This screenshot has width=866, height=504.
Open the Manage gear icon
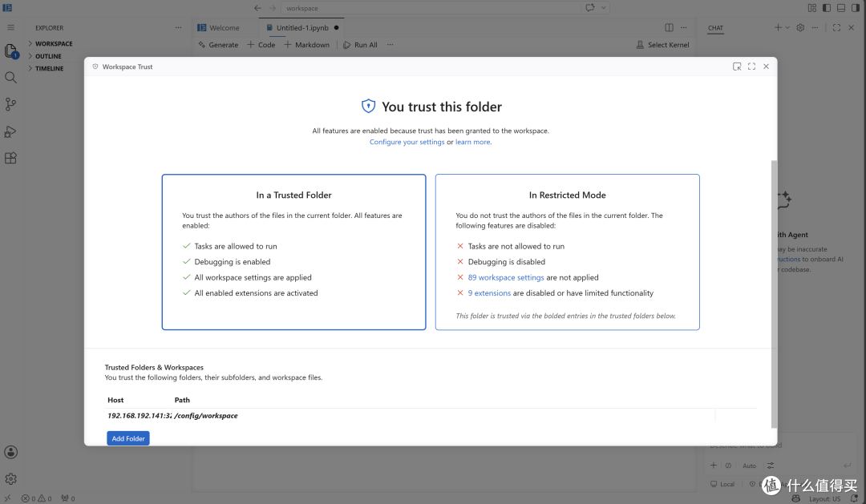pyautogui.click(x=10, y=478)
